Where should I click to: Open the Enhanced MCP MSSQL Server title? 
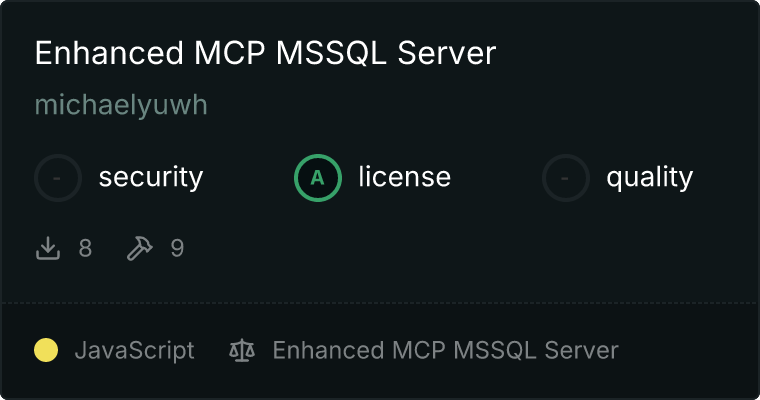point(265,53)
